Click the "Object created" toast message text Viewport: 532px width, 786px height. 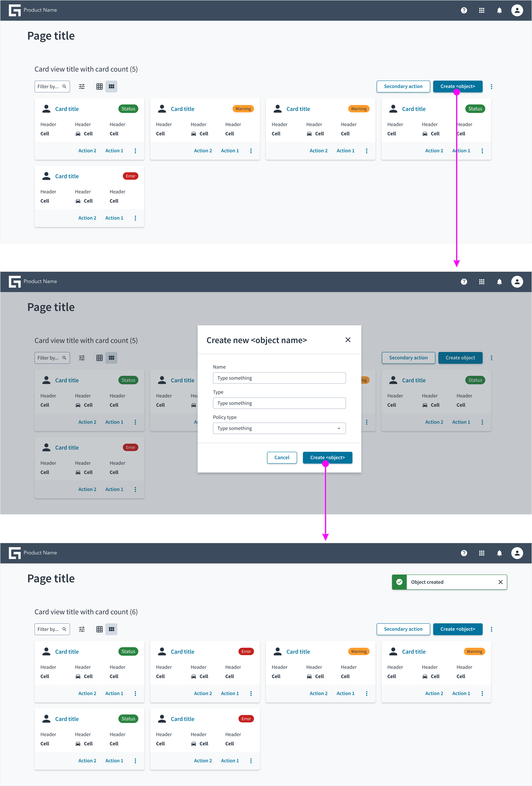pos(427,582)
